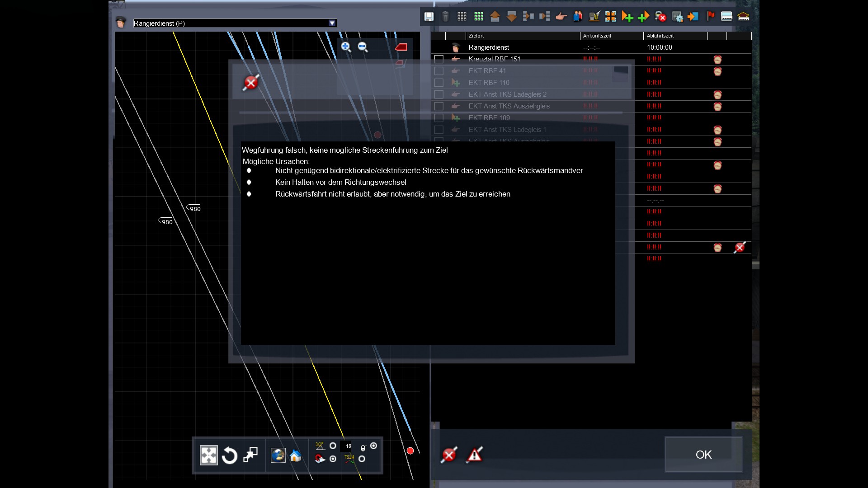Screen dimensions: 868x488
Task: Zoom out on the track map
Action: (x=363, y=47)
